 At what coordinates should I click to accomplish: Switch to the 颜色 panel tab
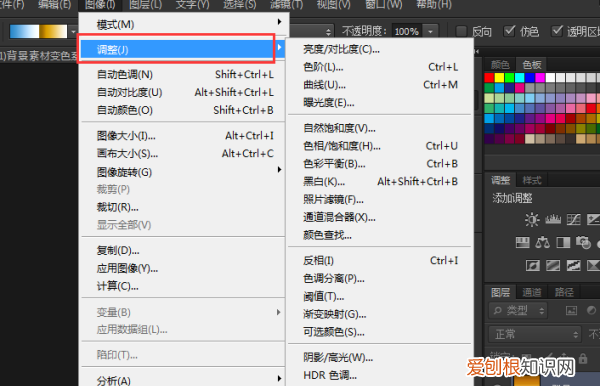tap(500, 65)
